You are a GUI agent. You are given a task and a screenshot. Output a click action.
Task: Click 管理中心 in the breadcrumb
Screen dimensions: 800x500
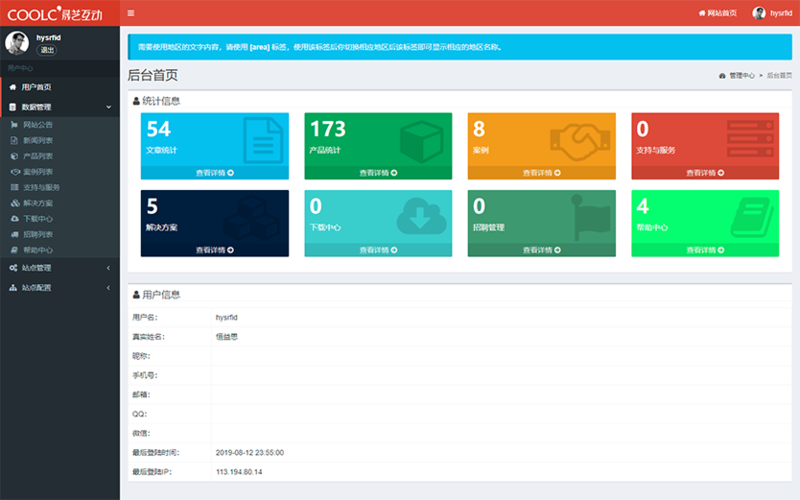point(741,76)
